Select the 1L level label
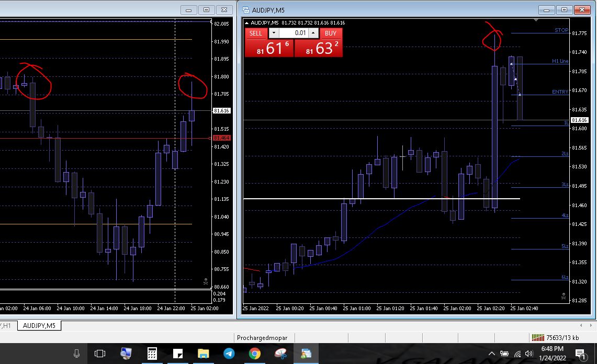Image resolution: width=597 pixels, height=364 pixels. coord(566,122)
